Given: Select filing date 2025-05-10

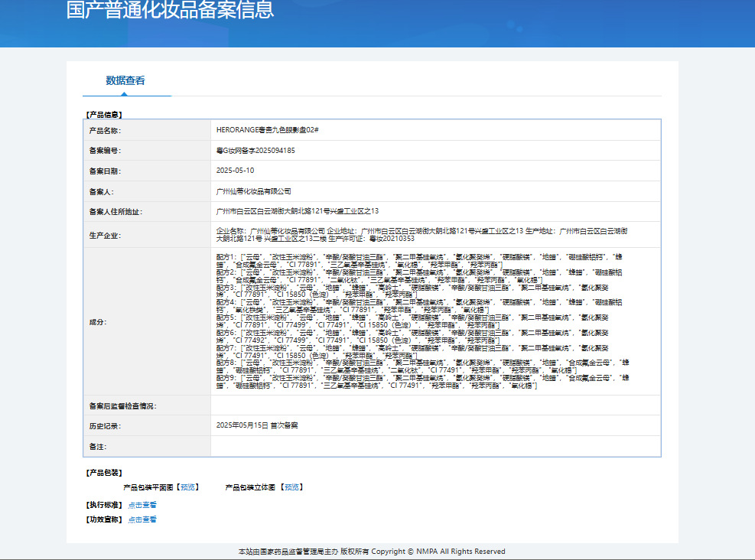Looking at the screenshot, I should (x=235, y=171).
